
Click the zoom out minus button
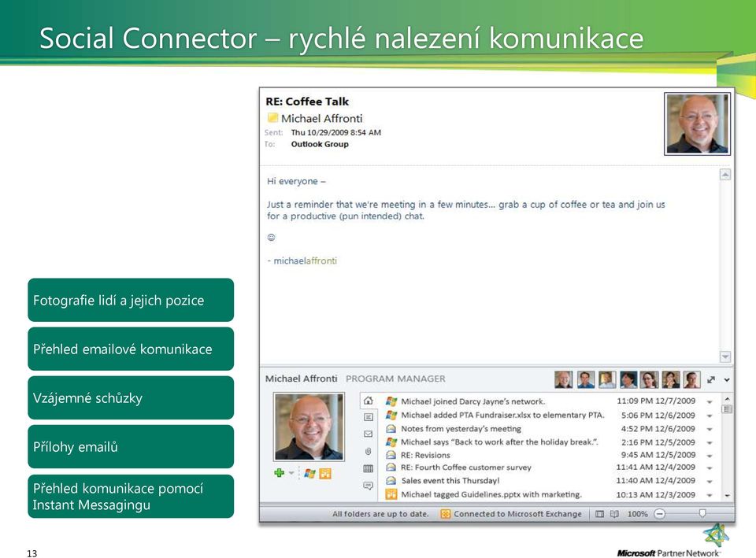(659, 514)
